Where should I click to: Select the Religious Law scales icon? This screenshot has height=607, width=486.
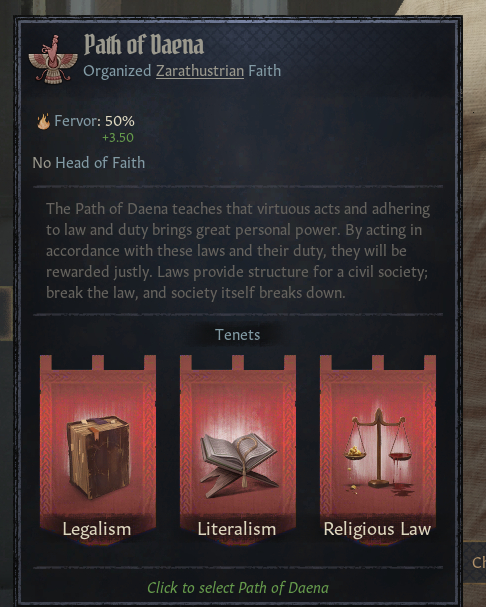(378, 452)
